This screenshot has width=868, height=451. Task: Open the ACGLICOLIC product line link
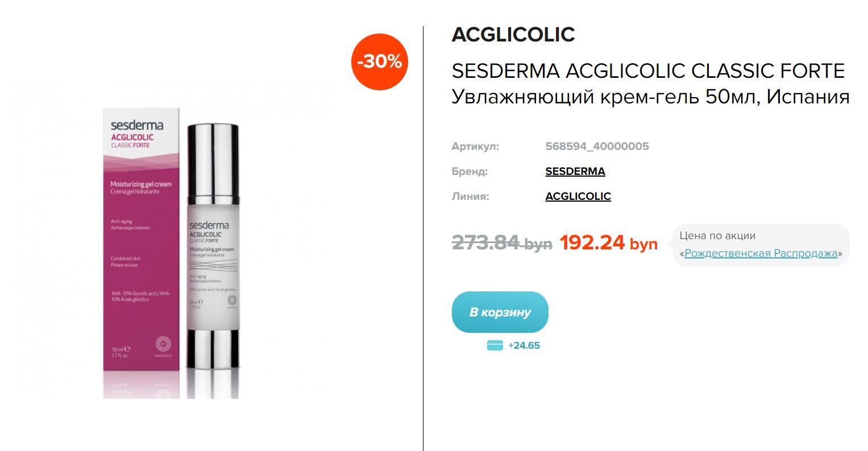click(x=578, y=197)
